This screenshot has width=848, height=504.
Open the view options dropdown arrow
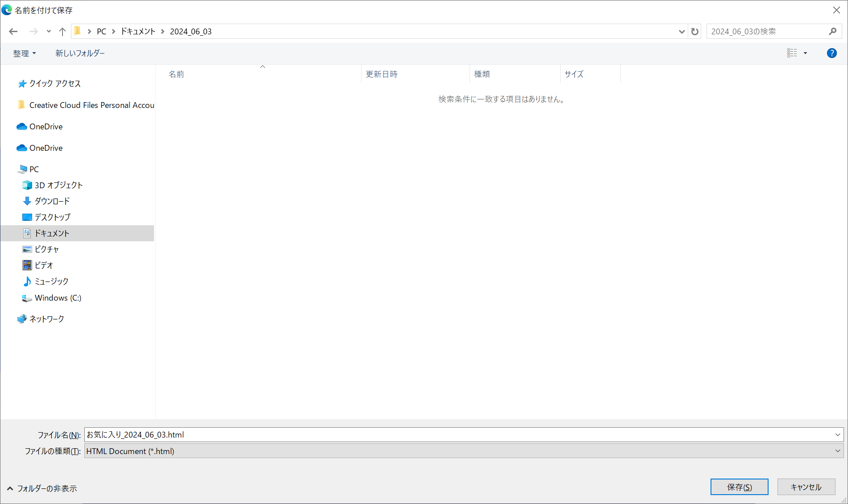tap(806, 53)
